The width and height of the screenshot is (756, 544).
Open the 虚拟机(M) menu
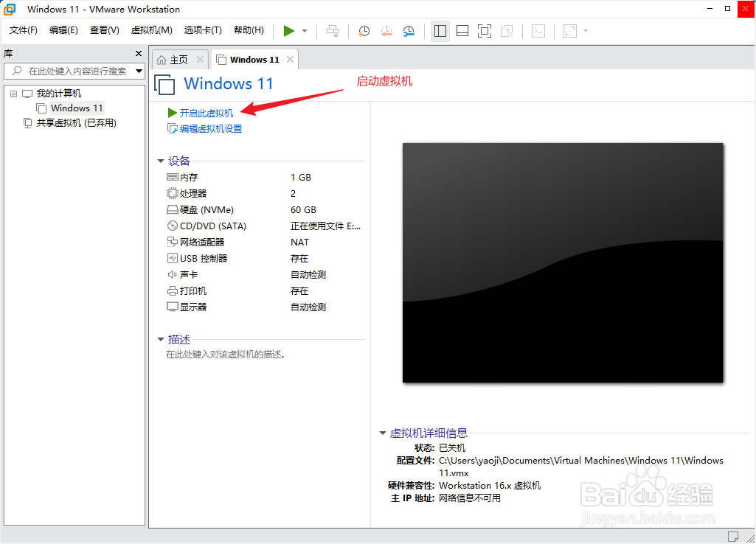[x=151, y=30]
